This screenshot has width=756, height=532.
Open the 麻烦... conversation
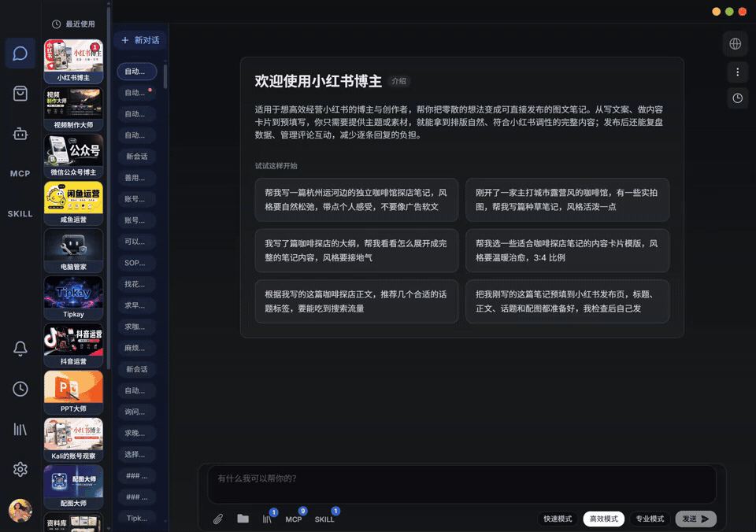[x=137, y=347]
